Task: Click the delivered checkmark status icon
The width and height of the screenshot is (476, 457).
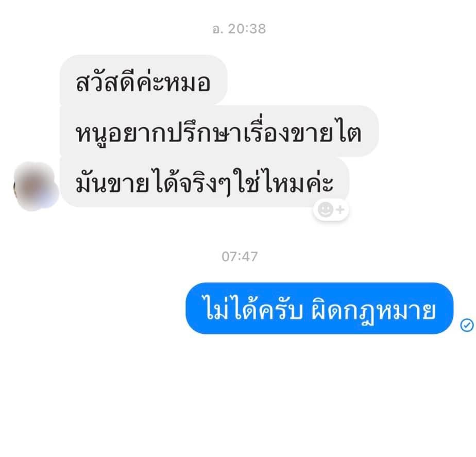Action: [x=467, y=325]
